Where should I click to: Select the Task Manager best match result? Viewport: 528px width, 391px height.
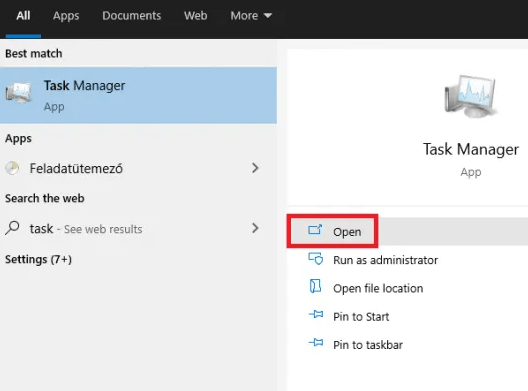point(138,95)
